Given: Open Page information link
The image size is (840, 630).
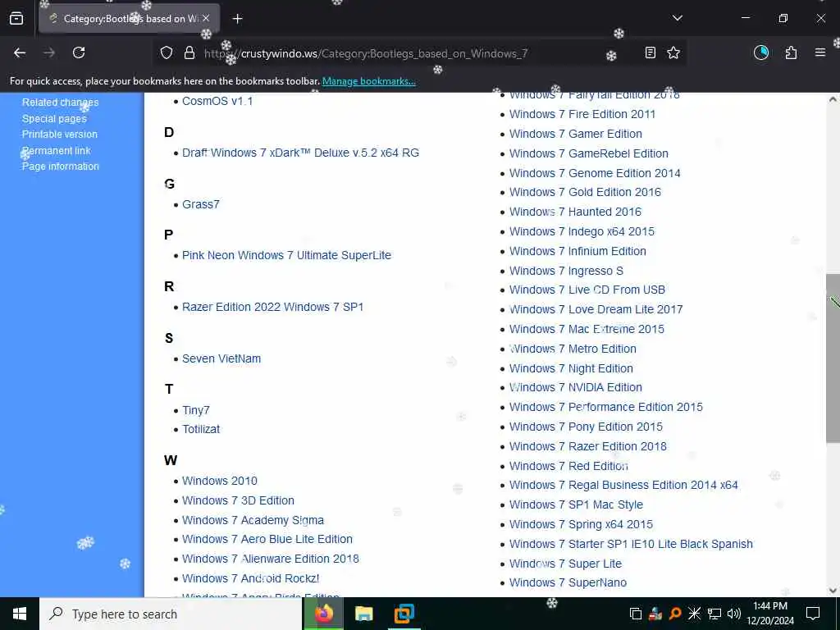Looking at the screenshot, I should (60, 167).
